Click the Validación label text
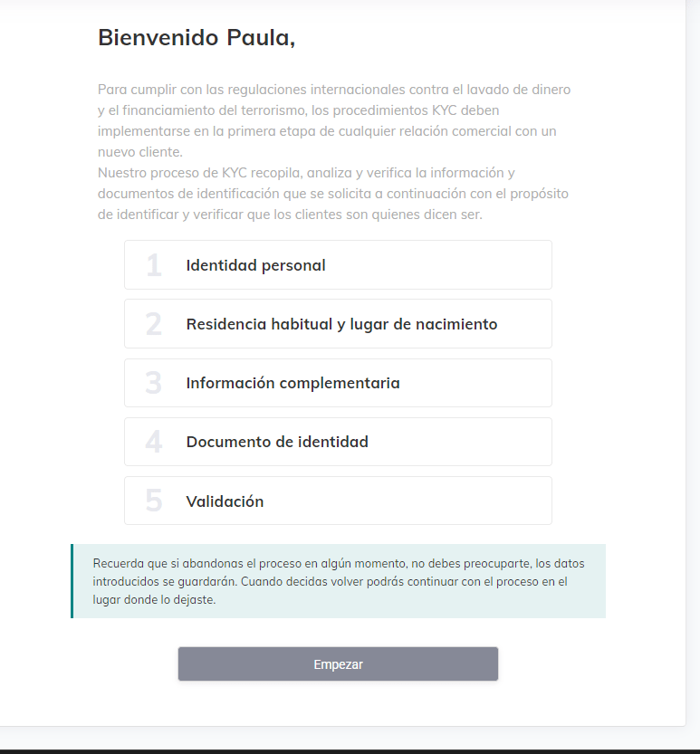Image resolution: width=700 pixels, height=754 pixels. [225, 501]
